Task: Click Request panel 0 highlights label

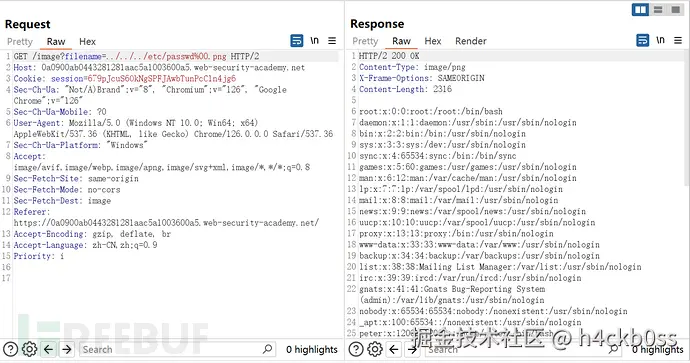Action: [x=312, y=349]
